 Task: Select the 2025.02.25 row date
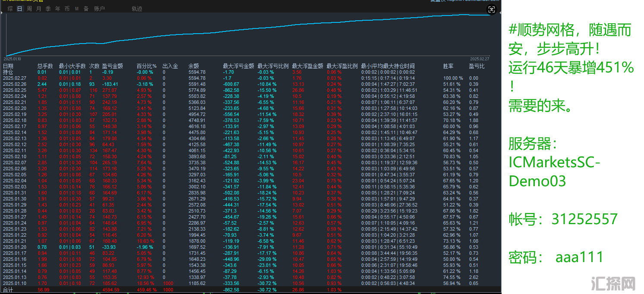(x=15, y=90)
